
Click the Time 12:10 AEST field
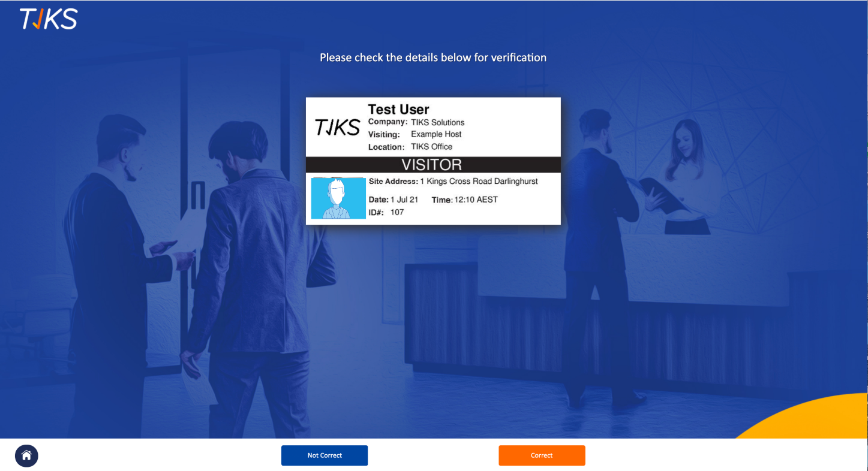coord(465,200)
